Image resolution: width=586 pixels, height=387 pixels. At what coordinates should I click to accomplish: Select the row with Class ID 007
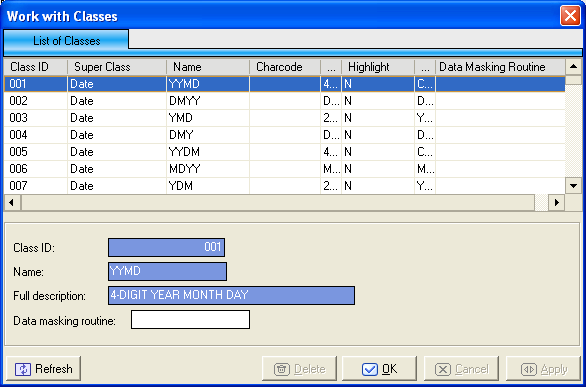click(x=284, y=186)
